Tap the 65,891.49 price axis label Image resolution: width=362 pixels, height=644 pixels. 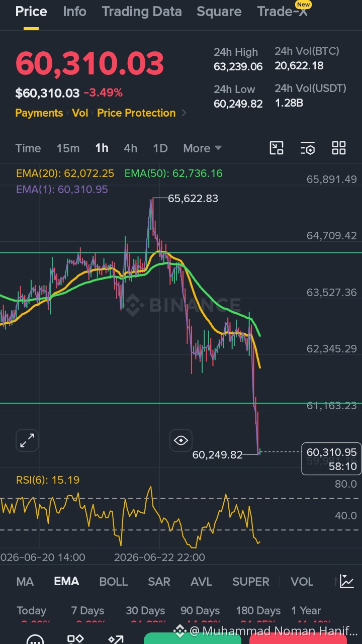click(332, 179)
